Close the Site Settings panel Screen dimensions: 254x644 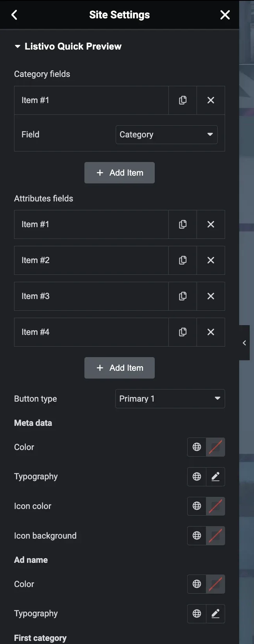pyautogui.click(x=225, y=15)
